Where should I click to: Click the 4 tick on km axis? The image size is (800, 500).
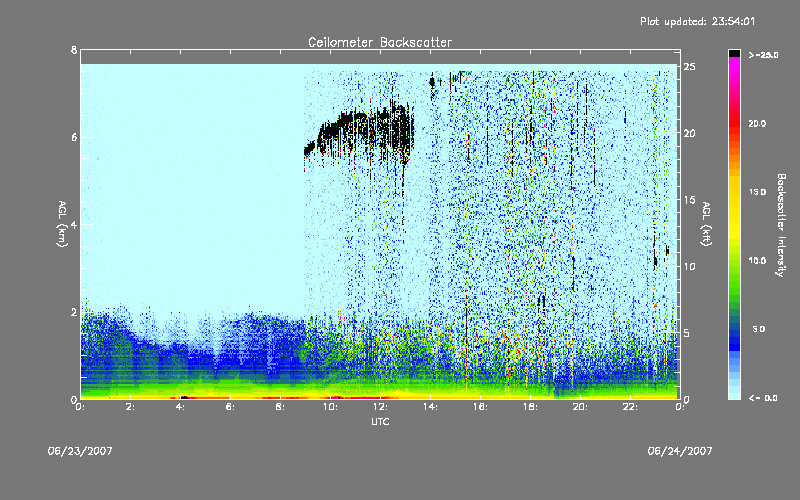pyautogui.click(x=74, y=224)
